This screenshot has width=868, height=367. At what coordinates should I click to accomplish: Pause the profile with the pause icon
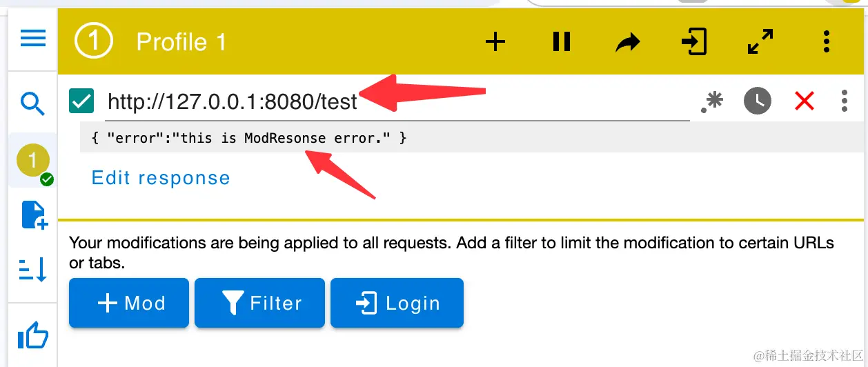coord(562,42)
